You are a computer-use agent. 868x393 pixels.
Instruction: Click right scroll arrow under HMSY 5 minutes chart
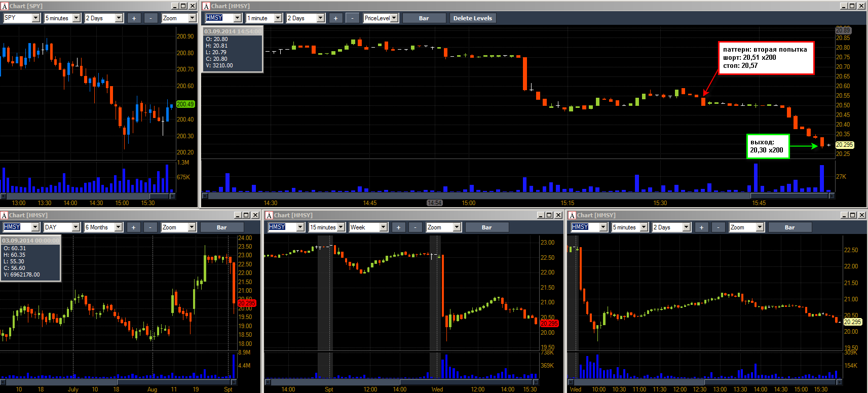[x=840, y=382]
